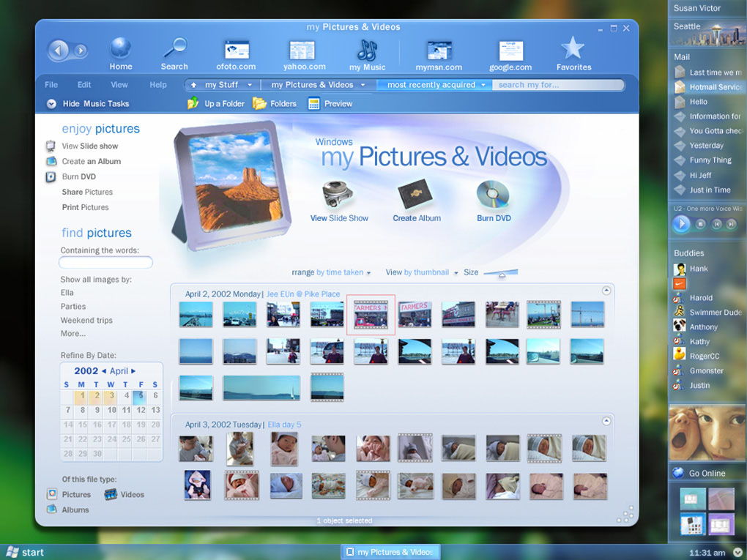747x560 pixels.
Task: Collapse the April 3, 2002 group
Action: (x=606, y=420)
